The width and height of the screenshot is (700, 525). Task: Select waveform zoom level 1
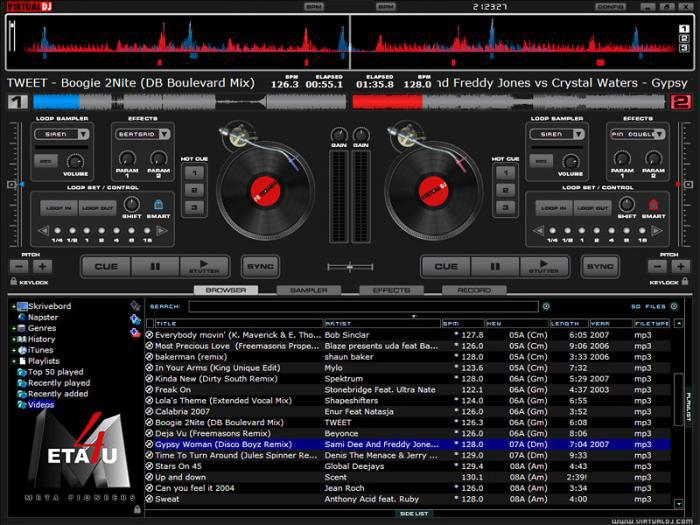[684, 29]
